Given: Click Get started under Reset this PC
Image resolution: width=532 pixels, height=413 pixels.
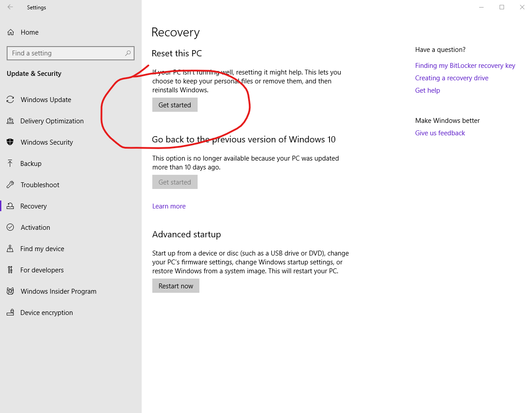Looking at the screenshot, I should 175,105.
